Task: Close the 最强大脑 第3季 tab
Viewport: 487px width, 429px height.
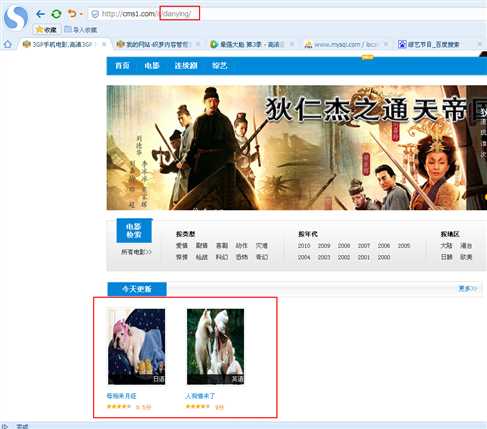Action: 292,44
